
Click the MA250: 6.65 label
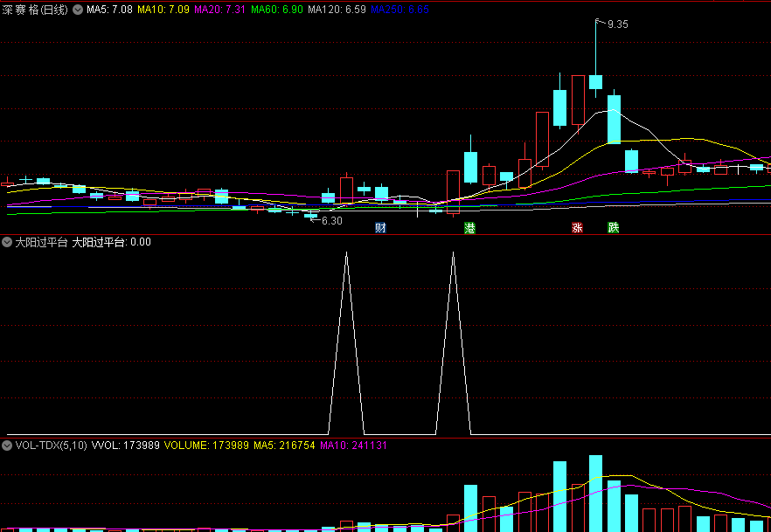(x=399, y=10)
